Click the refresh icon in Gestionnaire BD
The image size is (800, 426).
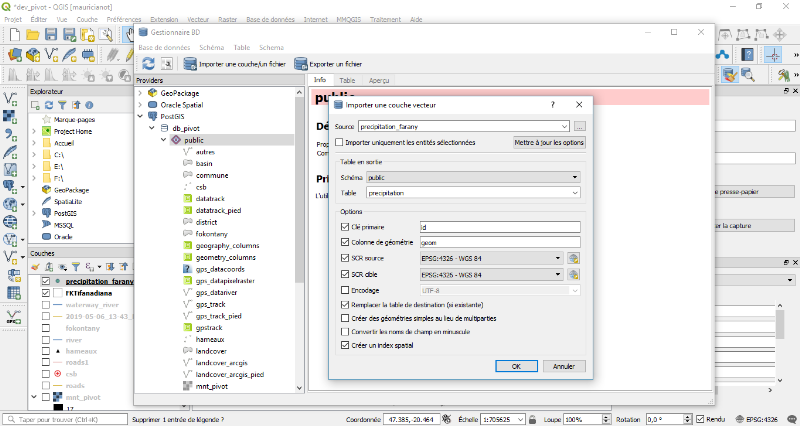(149, 63)
